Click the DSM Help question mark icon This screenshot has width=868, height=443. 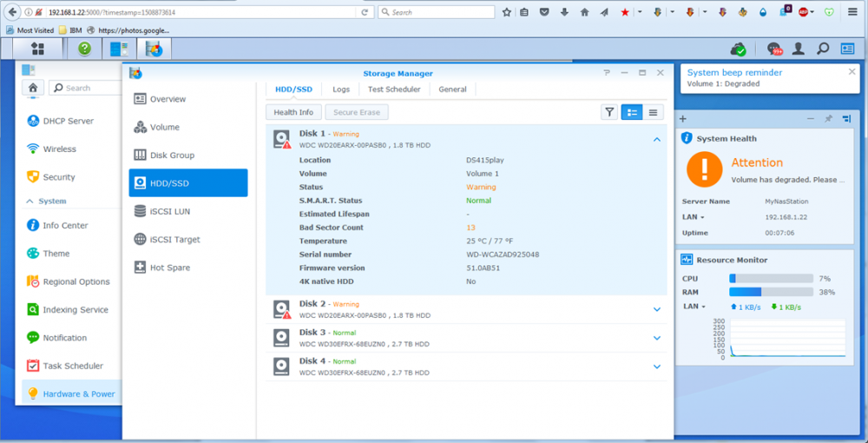84,49
